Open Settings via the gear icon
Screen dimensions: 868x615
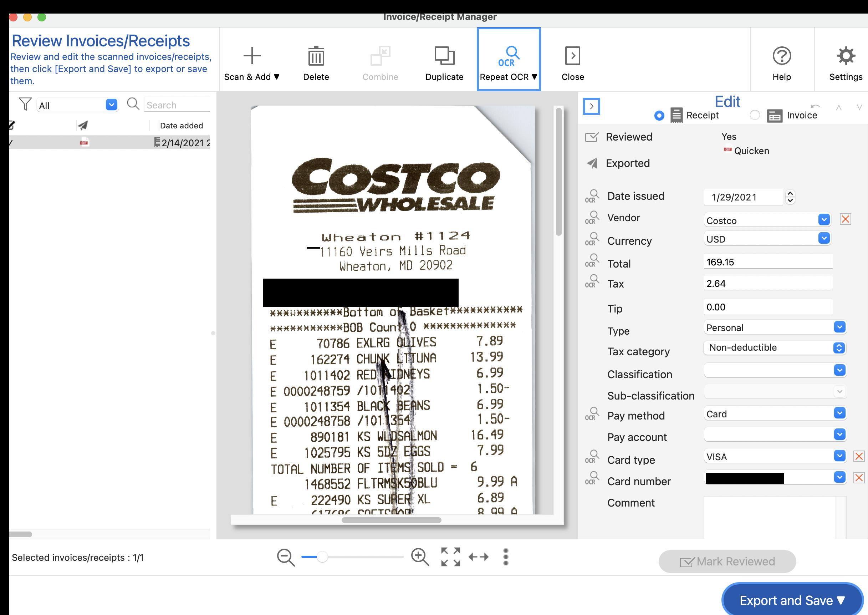[x=846, y=56]
